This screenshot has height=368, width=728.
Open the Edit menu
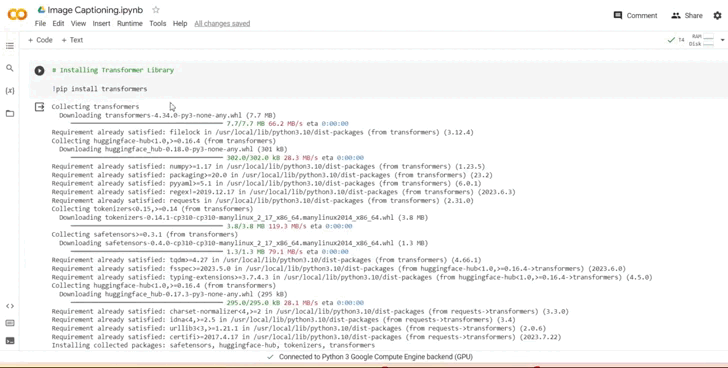(x=58, y=24)
